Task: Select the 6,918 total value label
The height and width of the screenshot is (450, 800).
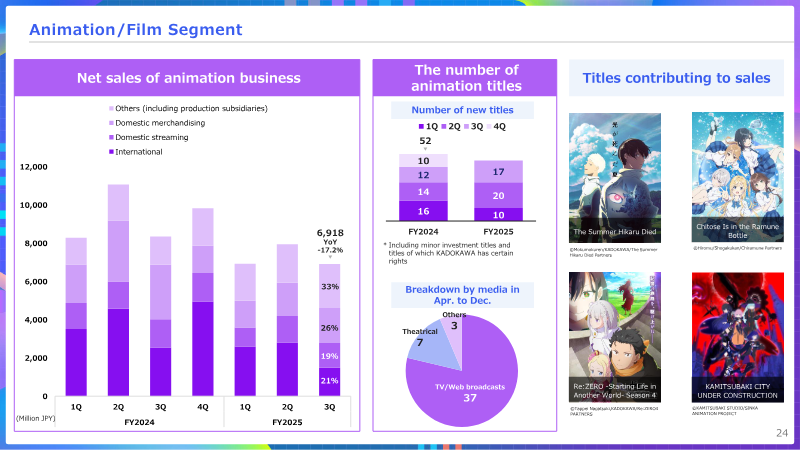Action: tap(330, 233)
